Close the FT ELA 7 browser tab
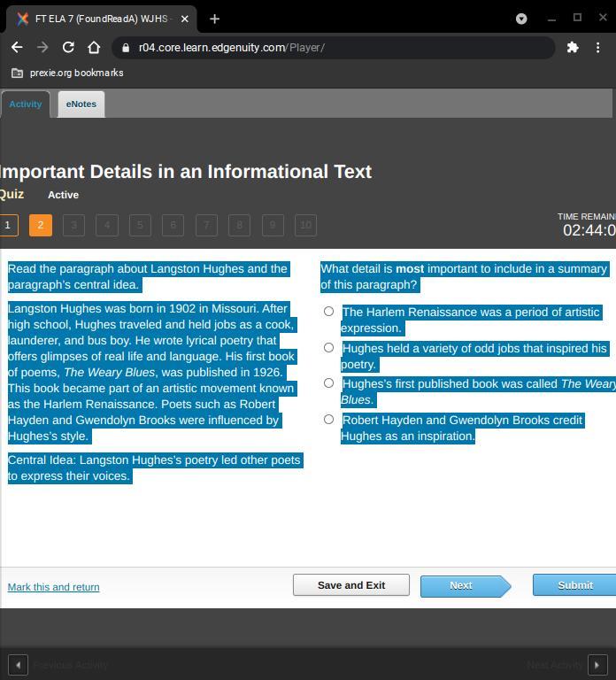This screenshot has height=680, width=616. point(185,19)
